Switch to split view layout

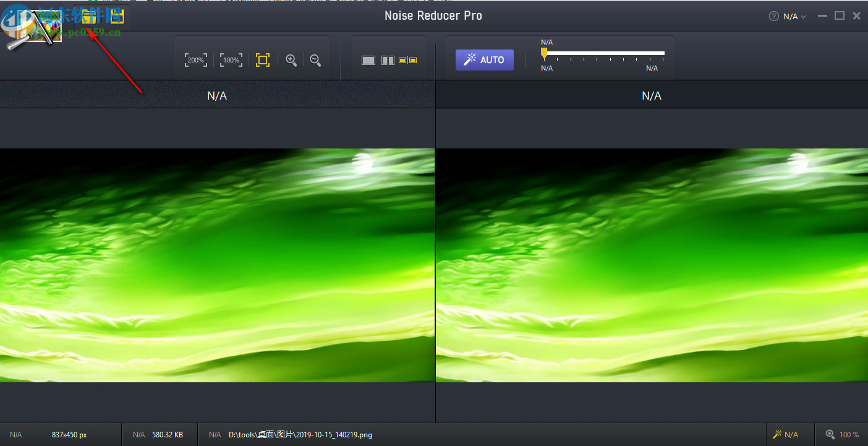(388, 60)
